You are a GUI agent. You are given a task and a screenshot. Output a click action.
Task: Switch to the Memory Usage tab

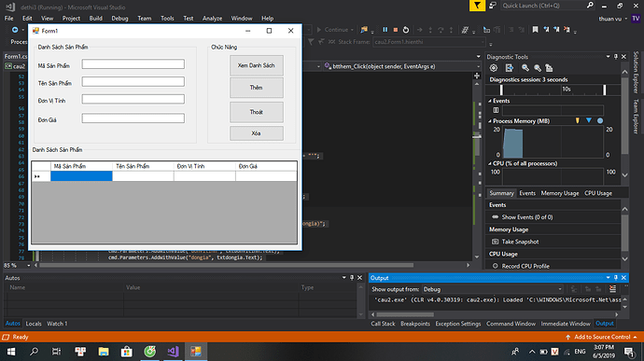click(x=559, y=193)
